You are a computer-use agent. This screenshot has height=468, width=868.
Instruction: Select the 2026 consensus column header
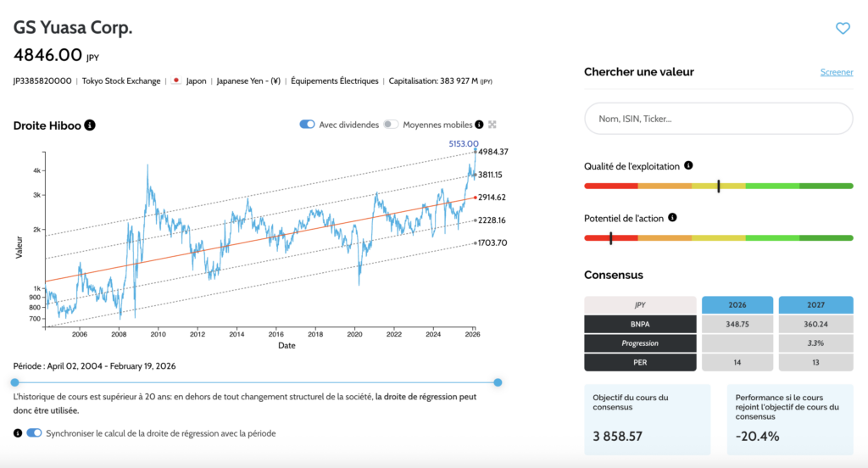(737, 305)
